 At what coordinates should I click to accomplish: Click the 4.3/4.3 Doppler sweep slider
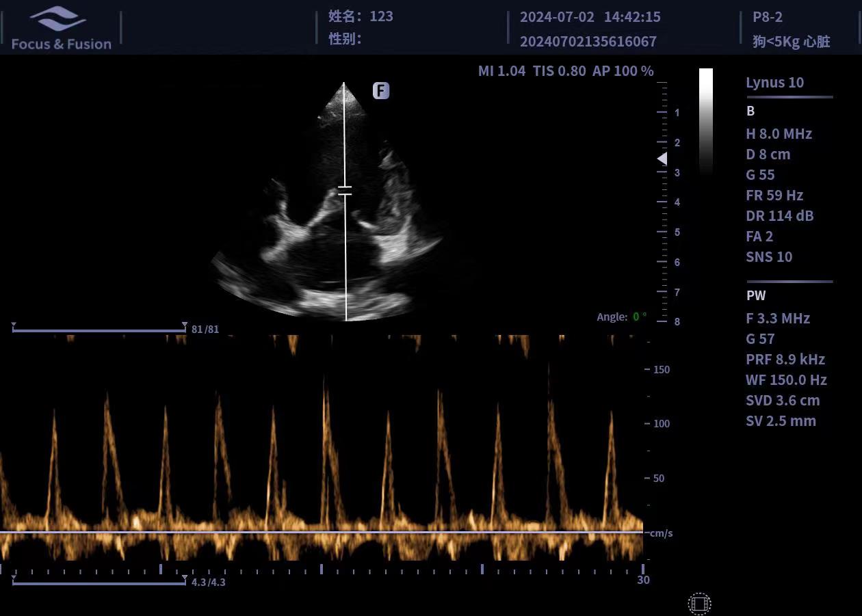pos(99,582)
